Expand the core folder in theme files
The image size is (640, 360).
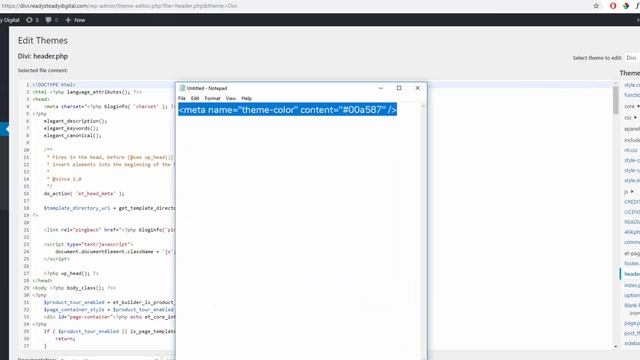(631, 106)
